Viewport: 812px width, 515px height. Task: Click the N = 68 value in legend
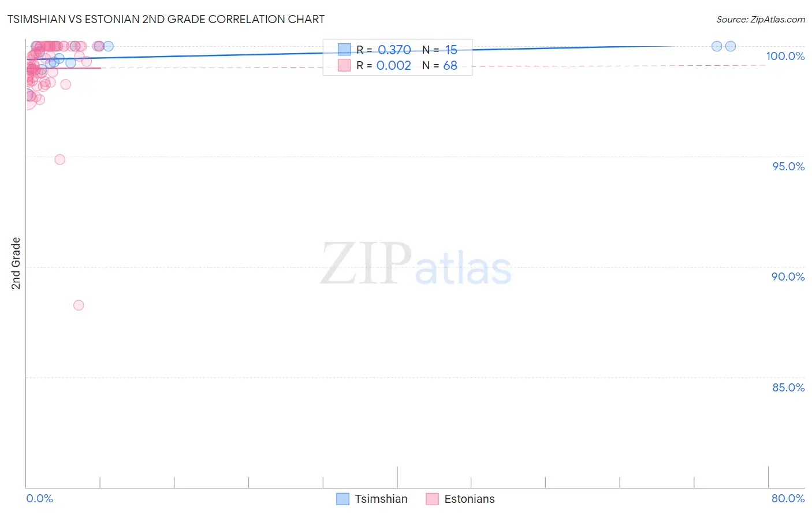click(x=439, y=65)
